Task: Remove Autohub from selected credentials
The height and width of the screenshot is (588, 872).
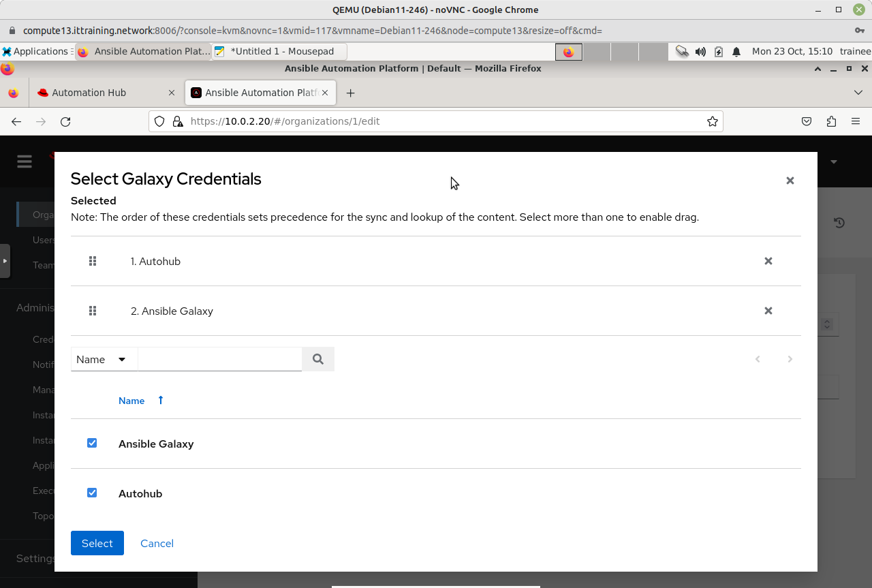Action: [x=768, y=261]
